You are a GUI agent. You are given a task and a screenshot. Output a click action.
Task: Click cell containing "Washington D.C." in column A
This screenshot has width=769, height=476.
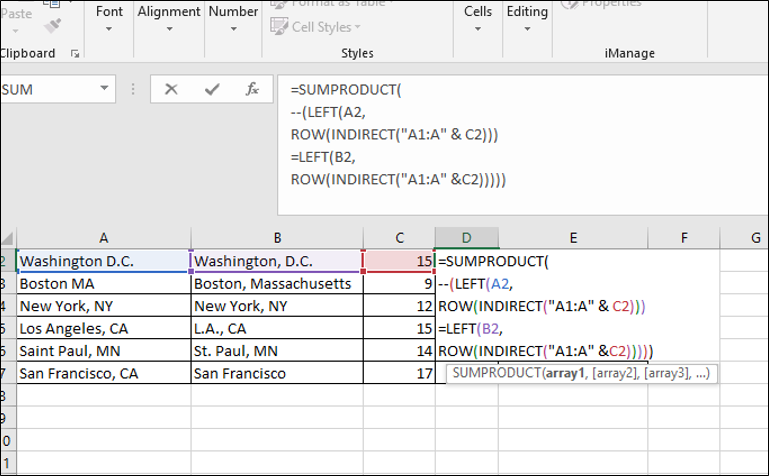coord(103,261)
